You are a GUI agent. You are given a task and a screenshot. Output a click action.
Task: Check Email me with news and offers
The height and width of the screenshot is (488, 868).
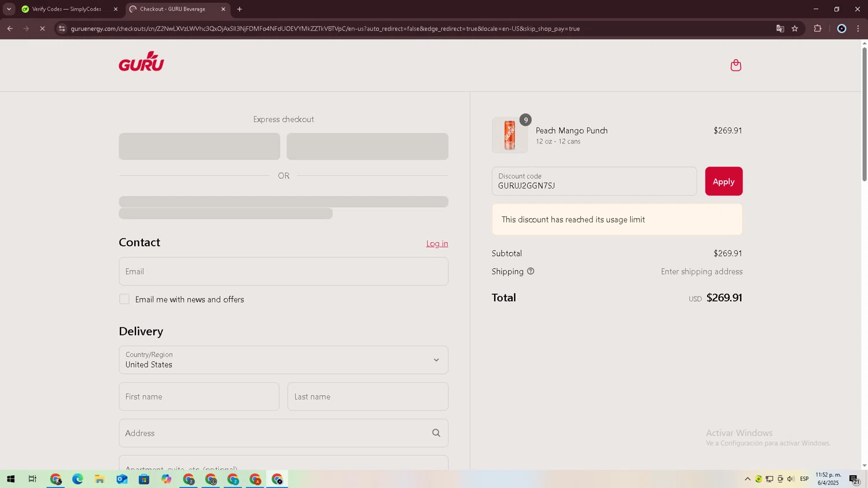(124, 299)
